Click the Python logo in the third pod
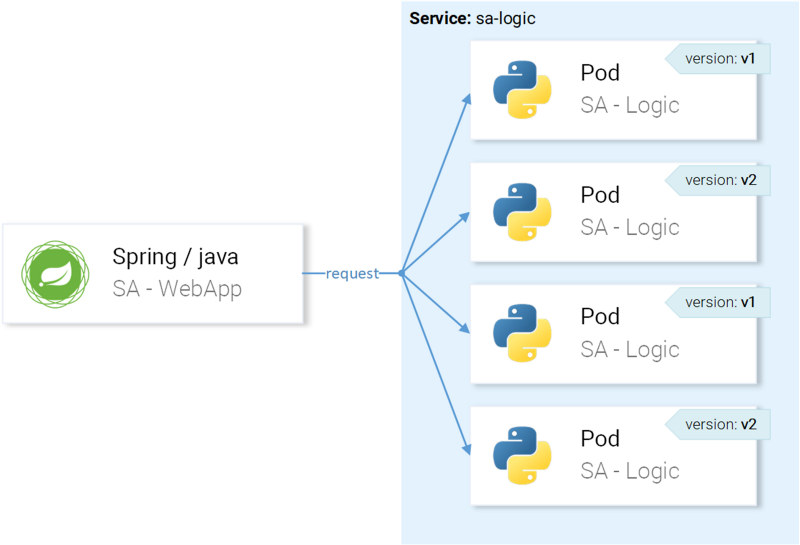Image resolution: width=800 pixels, height=545 pixels. 522,334
